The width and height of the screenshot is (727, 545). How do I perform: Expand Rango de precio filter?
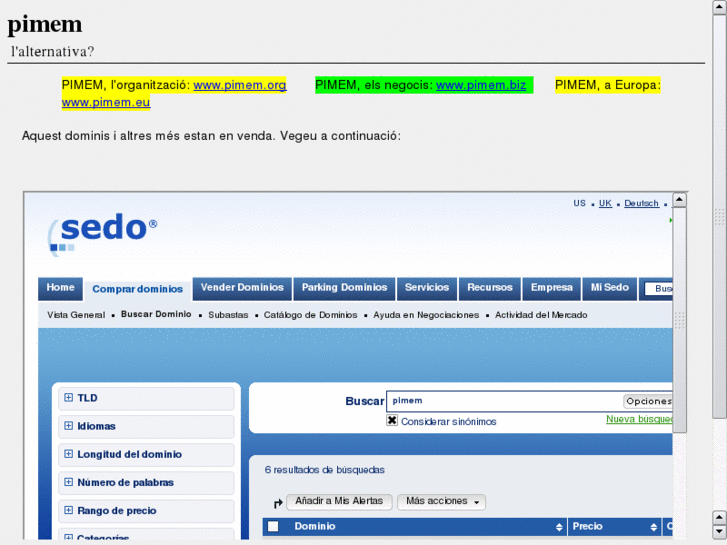coord(146,511)
